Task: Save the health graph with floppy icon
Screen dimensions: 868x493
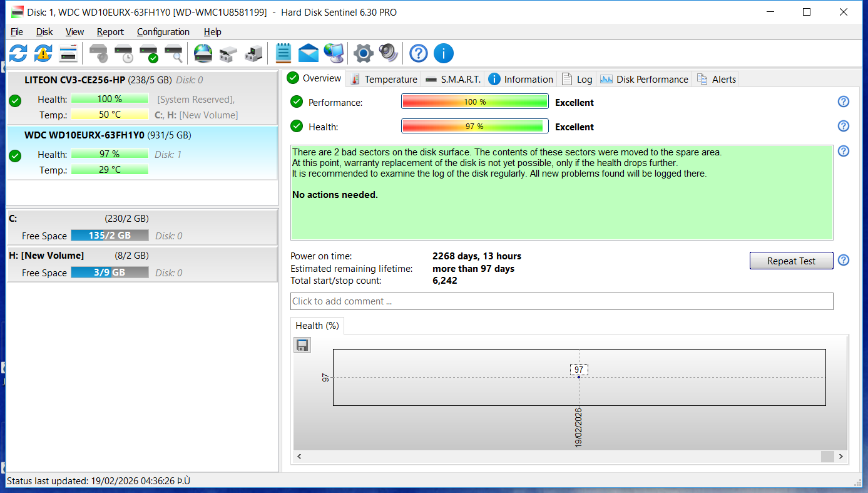Action: pyautogui.click(x=302, y=345)
